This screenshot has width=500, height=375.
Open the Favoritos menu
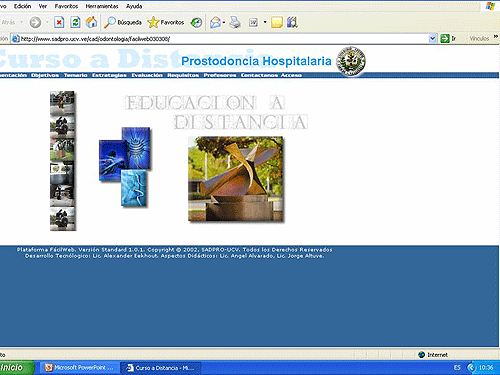(66, 6)
